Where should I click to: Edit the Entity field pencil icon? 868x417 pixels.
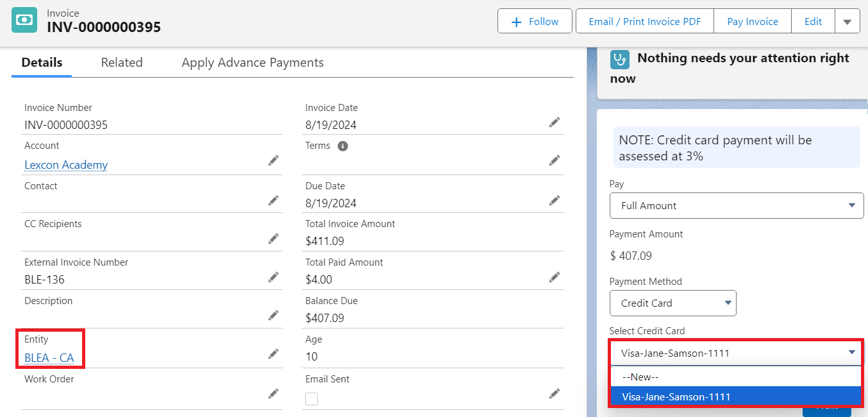coord(274,353)
